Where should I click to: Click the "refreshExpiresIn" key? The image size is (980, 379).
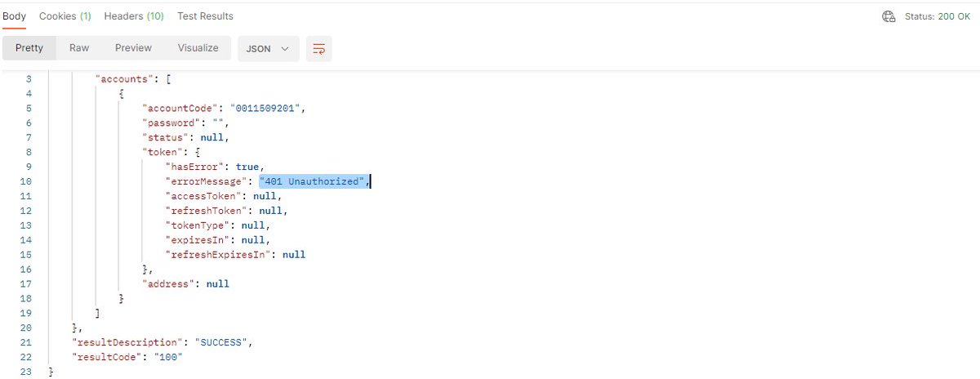(x=218, y=255)
